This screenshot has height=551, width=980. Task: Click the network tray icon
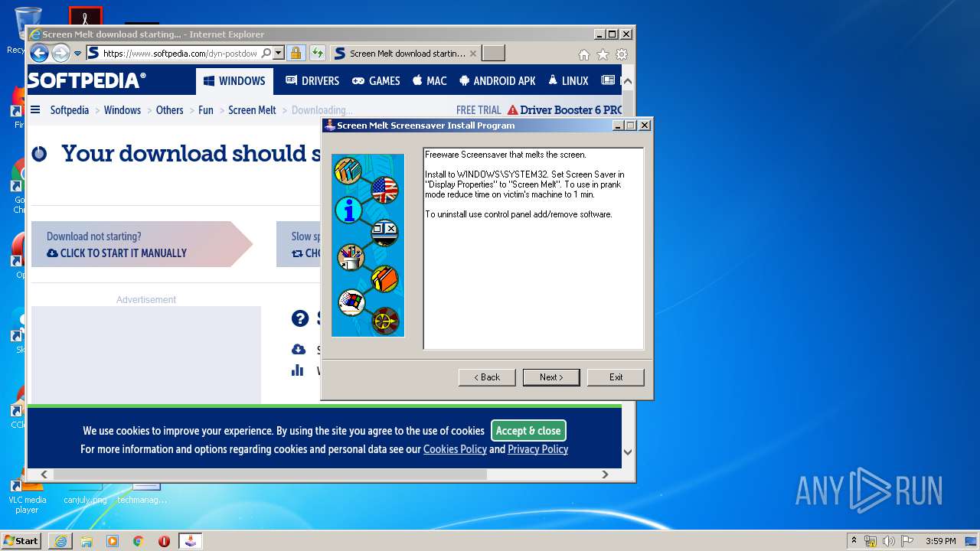(x=871, y=541)
